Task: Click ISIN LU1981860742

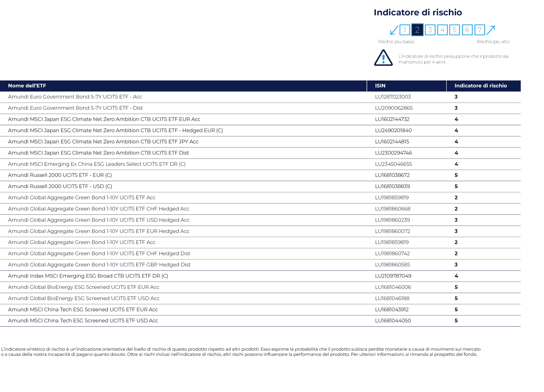Action: (392, 253)
